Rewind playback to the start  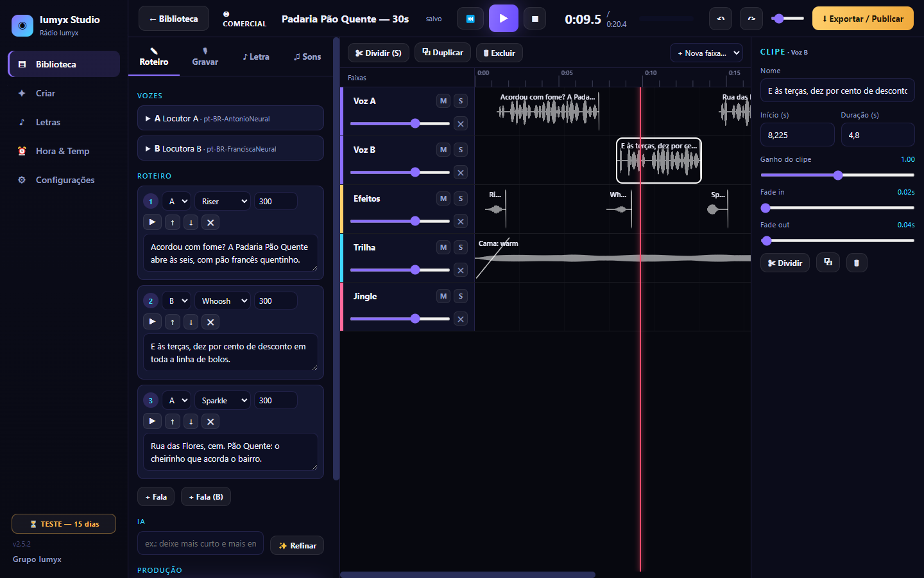tap(470, 19)
